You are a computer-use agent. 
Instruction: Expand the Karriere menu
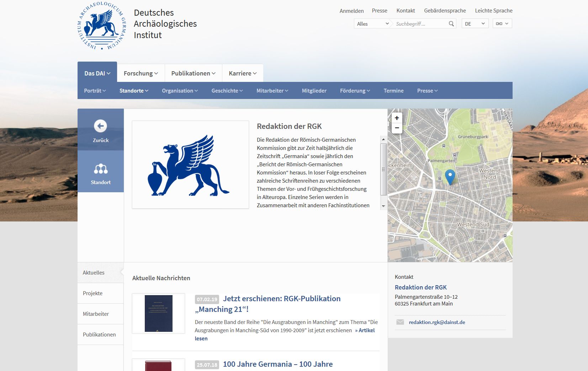[243, 73]
